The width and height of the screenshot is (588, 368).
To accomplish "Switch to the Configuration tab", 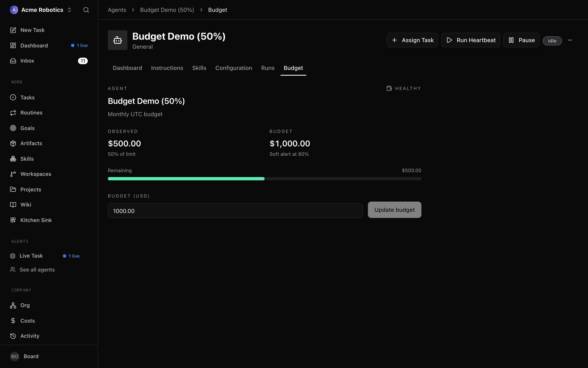I will point(234,68).
